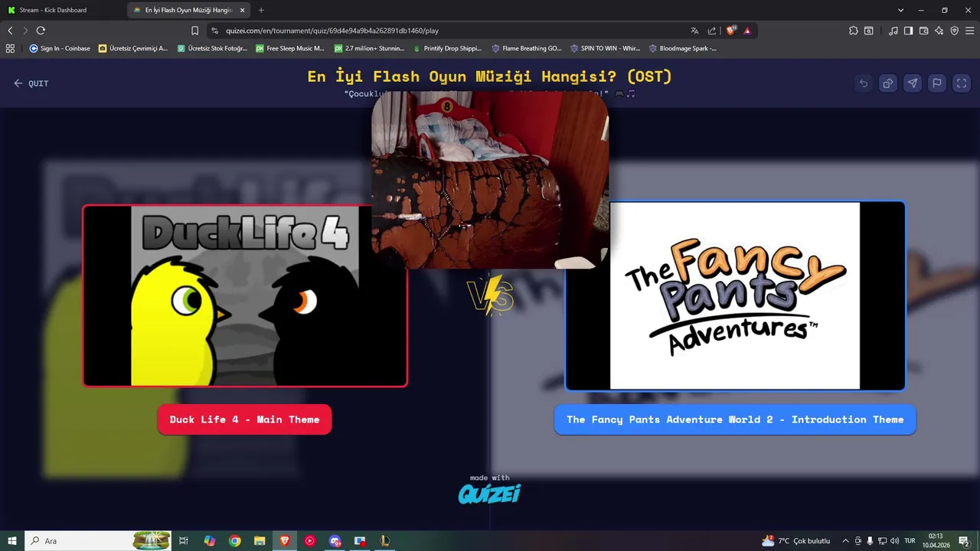
Task: Open a new browser tab
Action: point(261,10)
